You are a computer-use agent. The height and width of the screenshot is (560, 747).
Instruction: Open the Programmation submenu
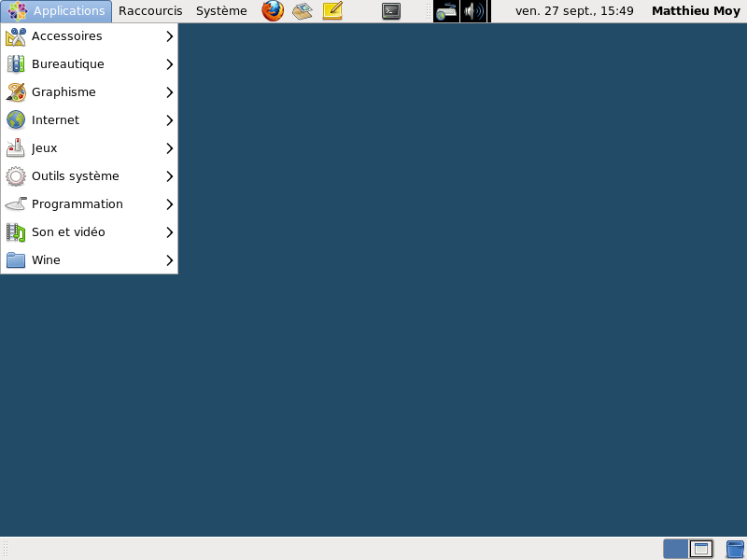89,204
